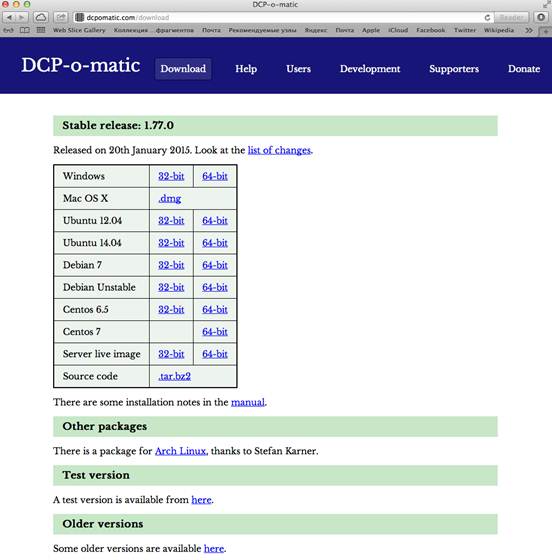Open Web Slice Gallery bookmark

click(79, 30)
